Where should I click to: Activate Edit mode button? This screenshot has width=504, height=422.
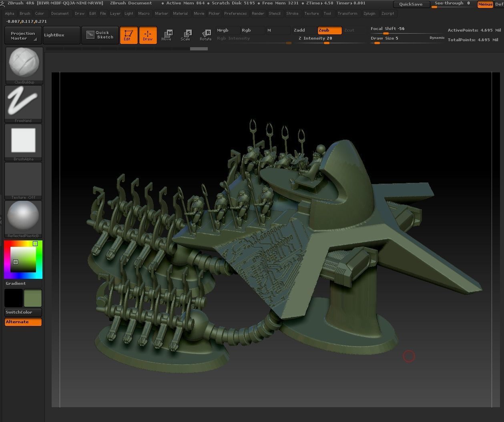point(129,35)
